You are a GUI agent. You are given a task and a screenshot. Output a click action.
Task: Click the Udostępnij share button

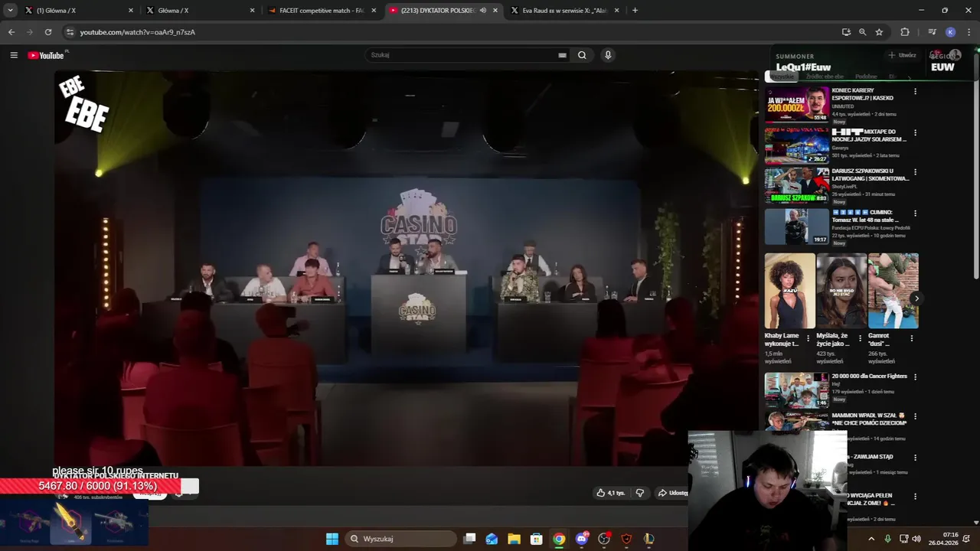tap(672, 493)
